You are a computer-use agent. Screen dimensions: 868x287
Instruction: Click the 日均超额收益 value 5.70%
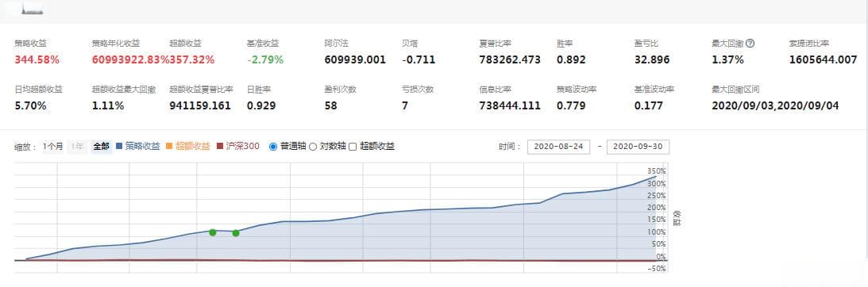pos(30,105)
